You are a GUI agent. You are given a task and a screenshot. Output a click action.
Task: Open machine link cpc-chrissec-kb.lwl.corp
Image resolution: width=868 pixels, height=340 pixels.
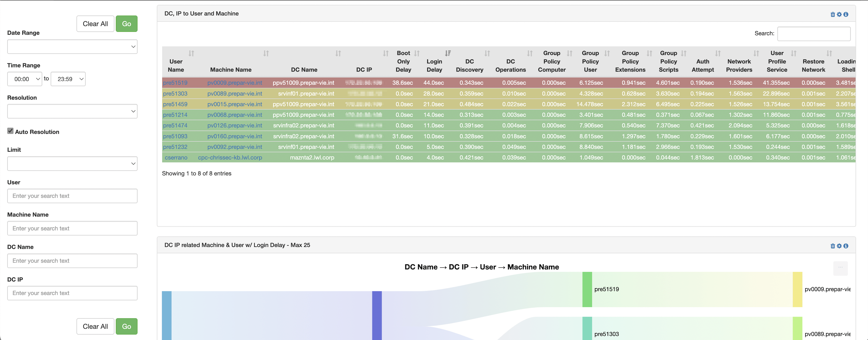pyautogui.click(x=230, y=157)
